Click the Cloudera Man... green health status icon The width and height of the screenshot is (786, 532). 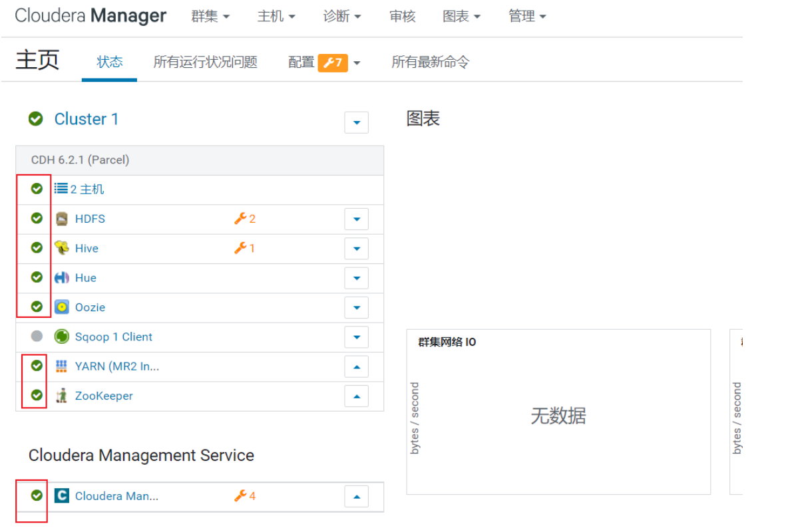tap(37, 495)
